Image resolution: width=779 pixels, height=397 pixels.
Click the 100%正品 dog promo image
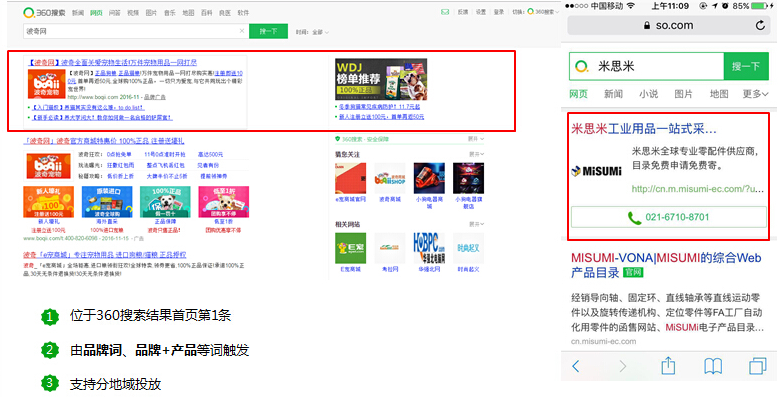tap(165, 202)
